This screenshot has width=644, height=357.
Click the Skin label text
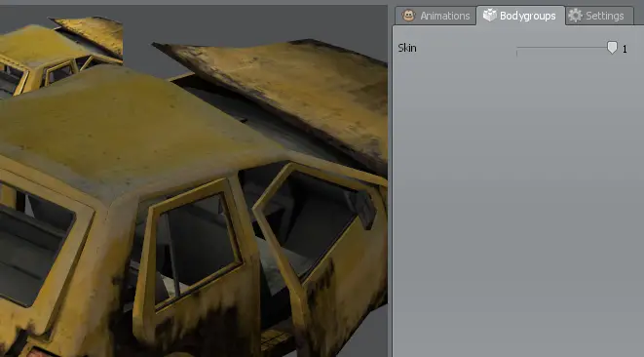point(407,48)
